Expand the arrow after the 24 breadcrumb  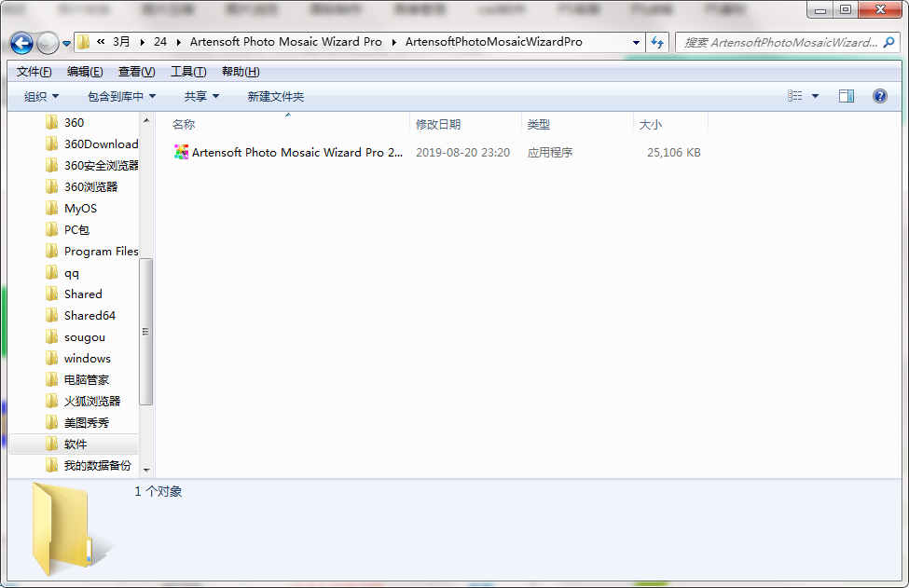tap(179, 42)
